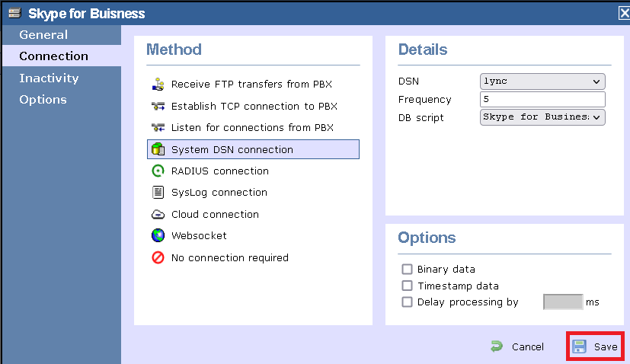Choose Cloud connection method text
The height and width of the screenshot is (364, 630).
pyautogui.click(x=215, y=214)
